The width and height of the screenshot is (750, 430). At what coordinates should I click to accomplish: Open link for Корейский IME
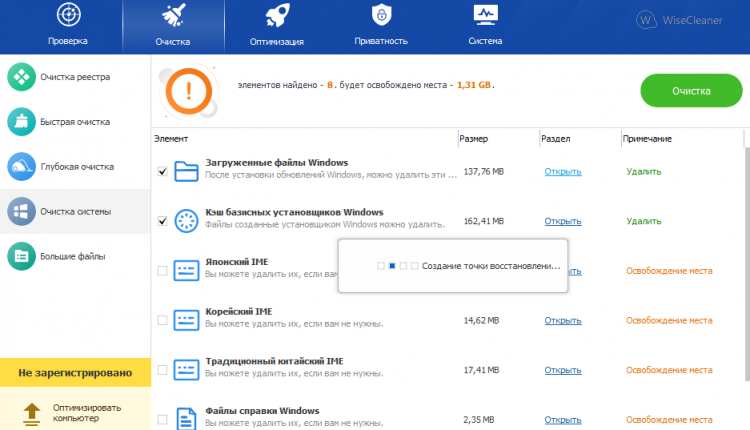[x=563, y=320]
